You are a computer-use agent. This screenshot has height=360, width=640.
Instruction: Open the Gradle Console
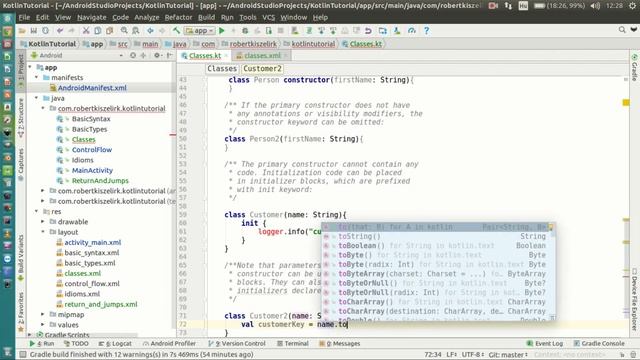tap(599, 344)
